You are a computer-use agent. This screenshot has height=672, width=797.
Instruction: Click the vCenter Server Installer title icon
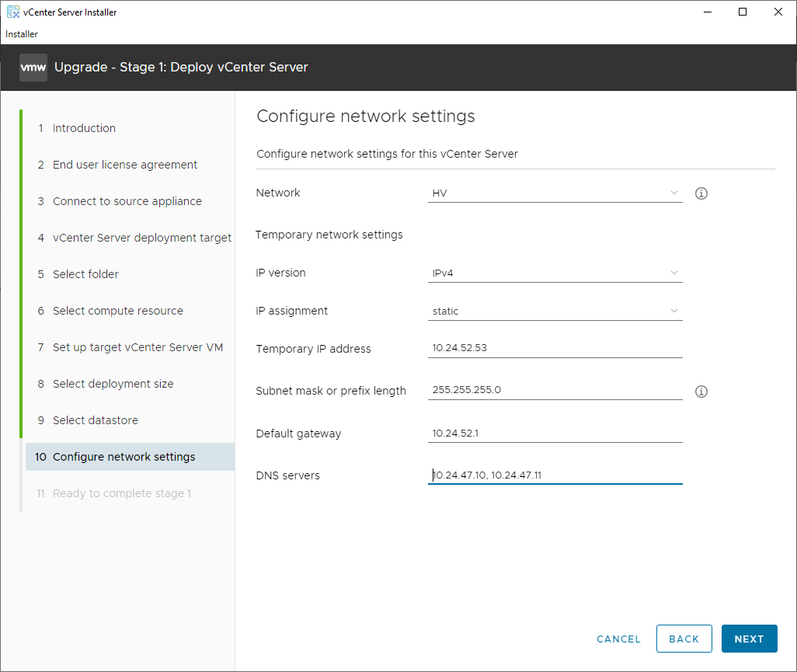tap(12, 12)
